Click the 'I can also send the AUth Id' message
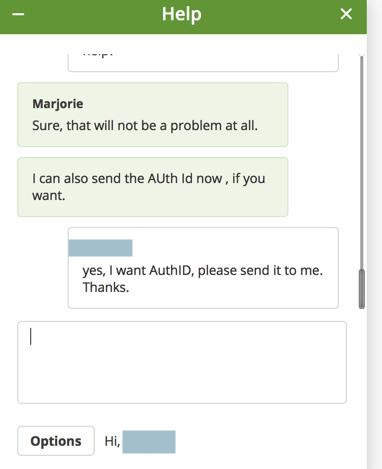382x469 pixels. click(x=153, y=187)
